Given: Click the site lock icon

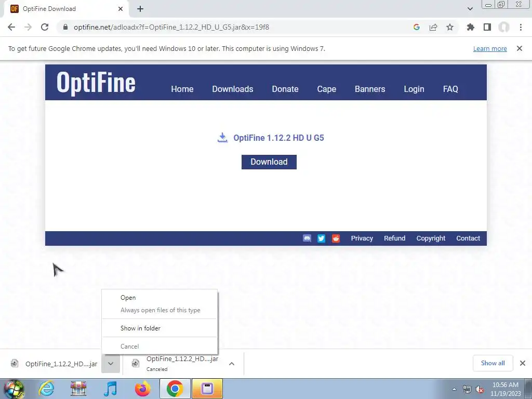Looking at the screenshot, I should 65,27.
